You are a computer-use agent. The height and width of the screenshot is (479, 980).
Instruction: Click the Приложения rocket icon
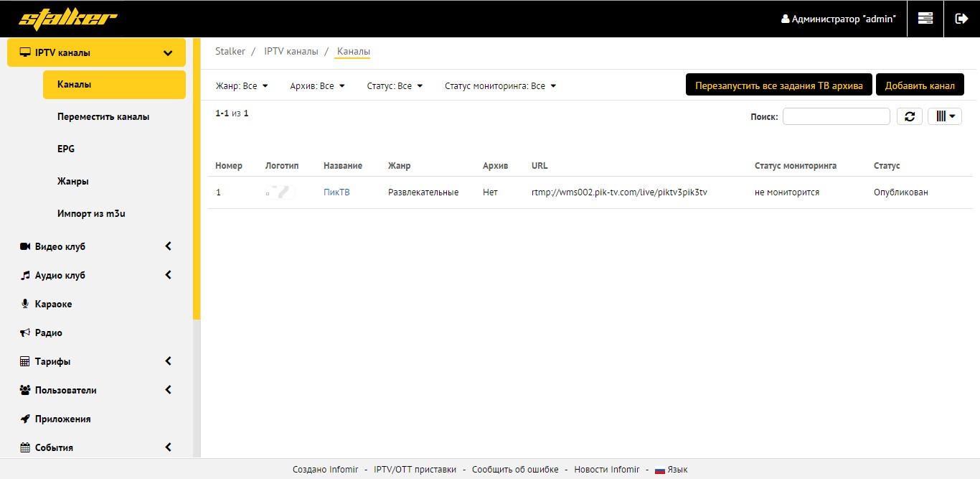point(25,419)
